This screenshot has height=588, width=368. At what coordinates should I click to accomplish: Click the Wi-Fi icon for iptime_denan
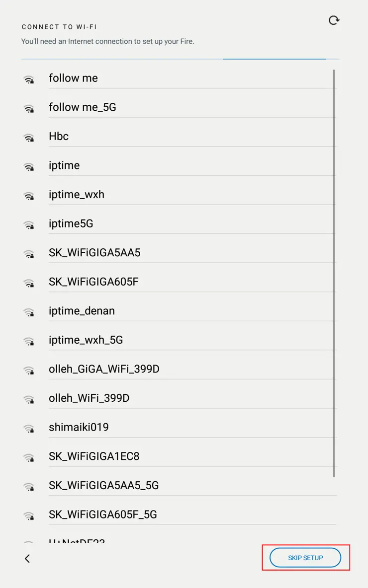pos(29,312)
